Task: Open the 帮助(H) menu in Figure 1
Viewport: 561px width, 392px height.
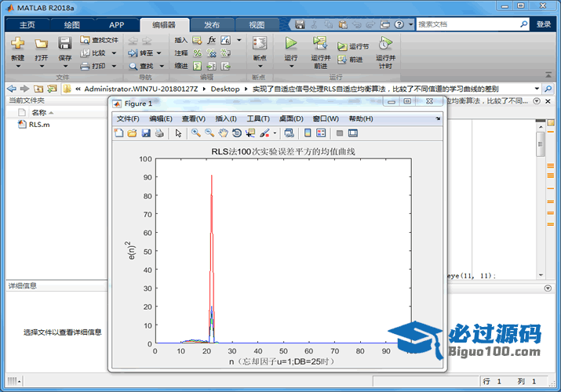Action: click(361, 118)
